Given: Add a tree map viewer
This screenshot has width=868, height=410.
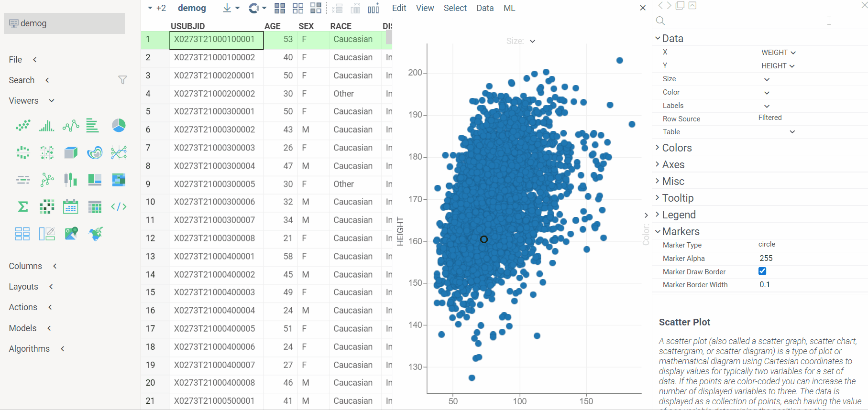Looking at the screenshot, I should point(119,180).
